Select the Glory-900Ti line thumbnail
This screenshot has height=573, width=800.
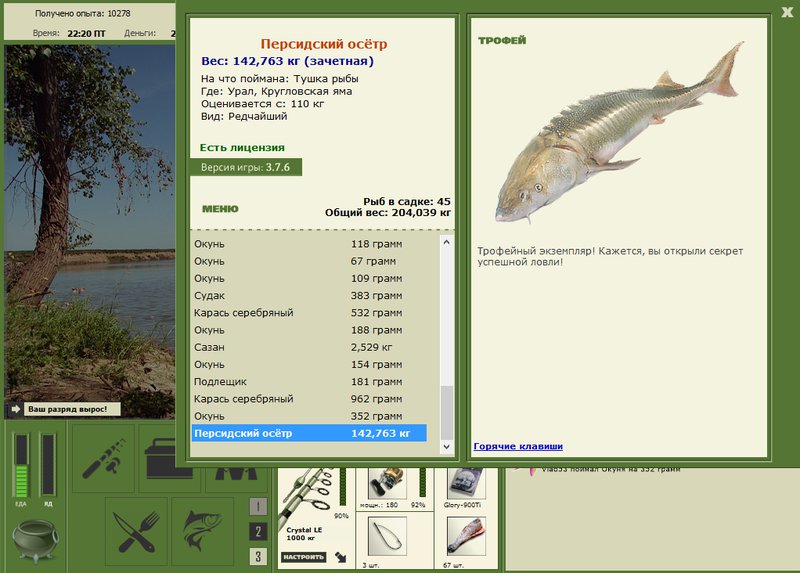point(466,483)
